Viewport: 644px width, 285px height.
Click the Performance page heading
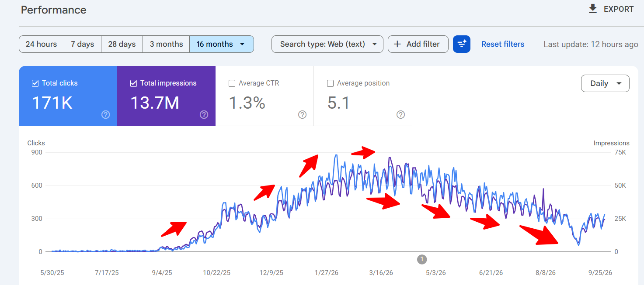pyautogui.click(x=54, y=10)
